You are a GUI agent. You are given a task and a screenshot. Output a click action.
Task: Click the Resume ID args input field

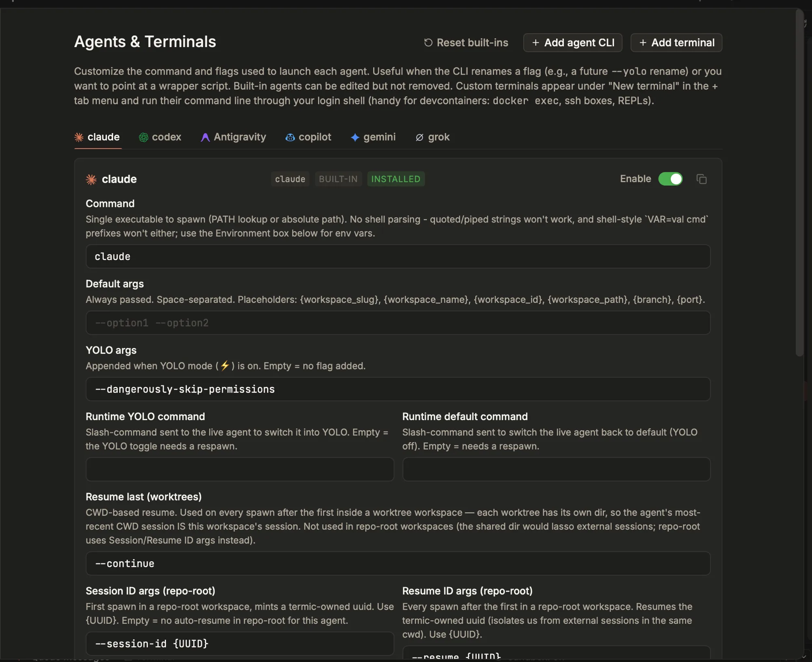pyautogui.click(x=556, y=653)
